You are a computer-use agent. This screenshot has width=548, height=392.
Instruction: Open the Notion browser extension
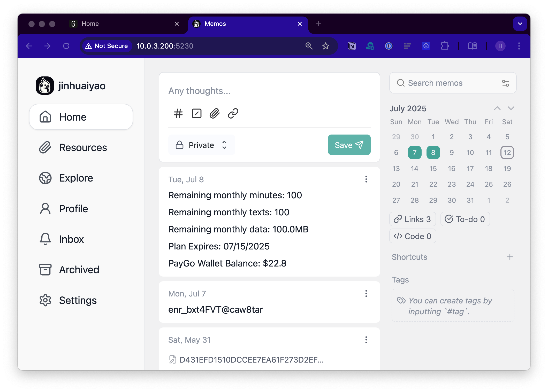click(x=352, y=46)
